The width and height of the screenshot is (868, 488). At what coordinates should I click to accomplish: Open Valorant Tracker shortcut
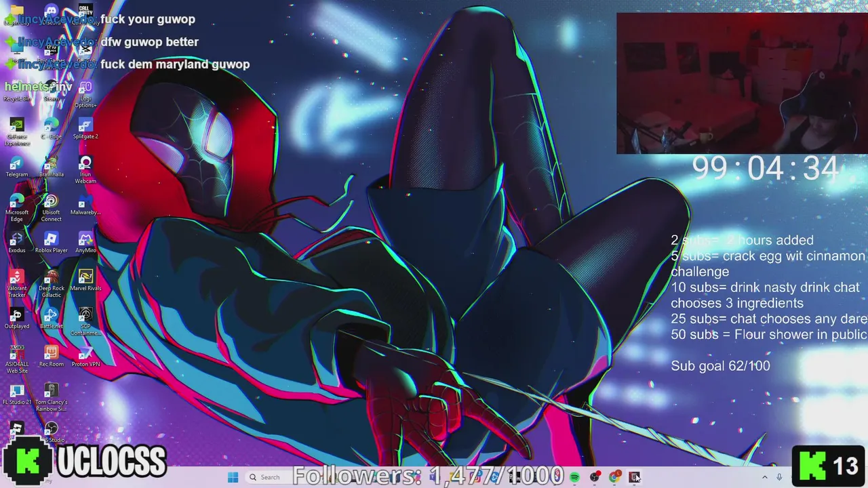click(x=17, y=283)
